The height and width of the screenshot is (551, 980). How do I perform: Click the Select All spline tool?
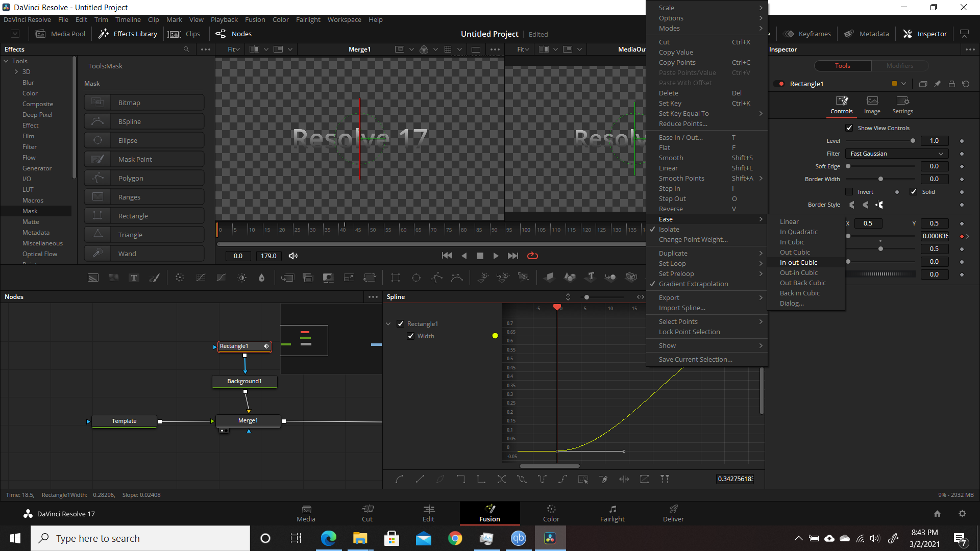coord(583,479)
